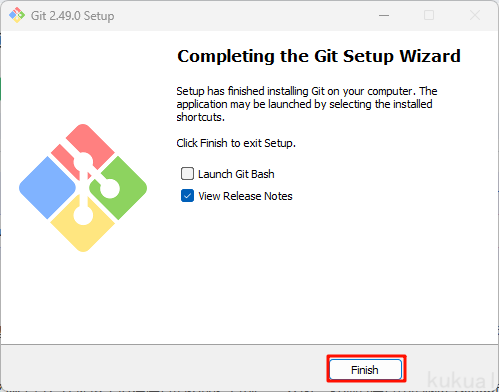This screenshot has height=392, width=499.
Task: Click the Click Finish to exit Setup text
Action: (236, 143)
